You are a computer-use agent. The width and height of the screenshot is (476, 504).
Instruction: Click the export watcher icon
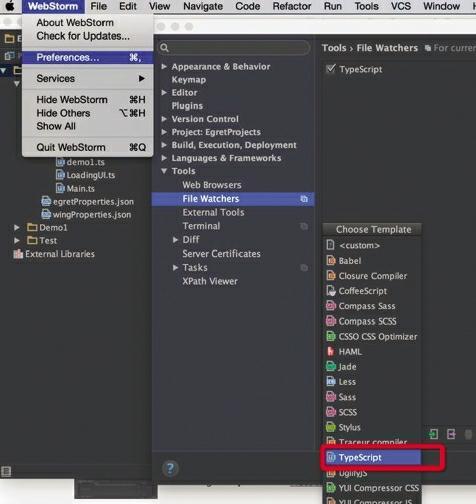coord(451,434)
